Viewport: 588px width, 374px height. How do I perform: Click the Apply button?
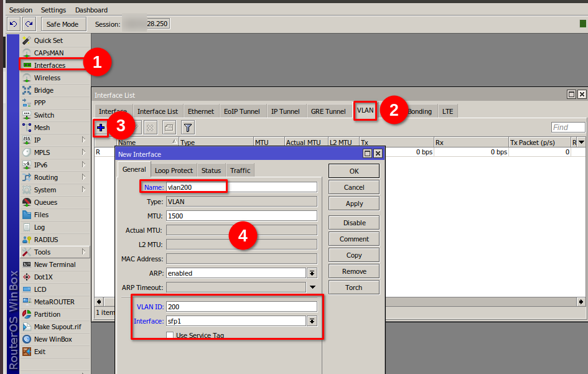(x=354, y=203)
